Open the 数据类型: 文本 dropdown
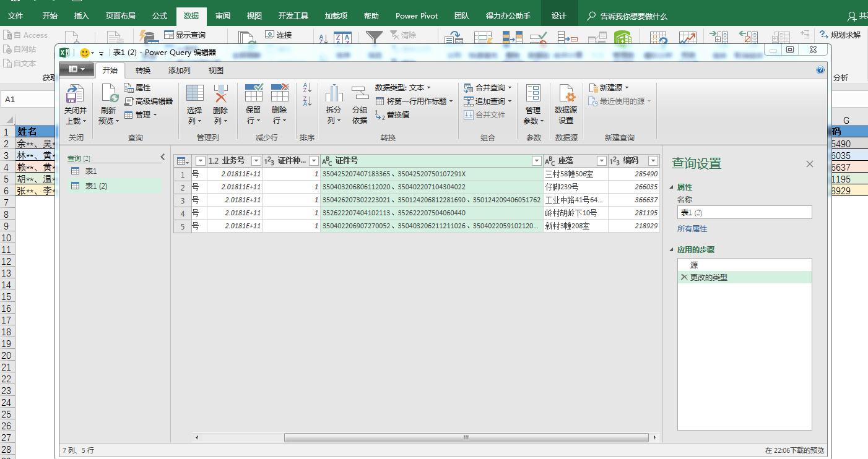 (402, 88)
